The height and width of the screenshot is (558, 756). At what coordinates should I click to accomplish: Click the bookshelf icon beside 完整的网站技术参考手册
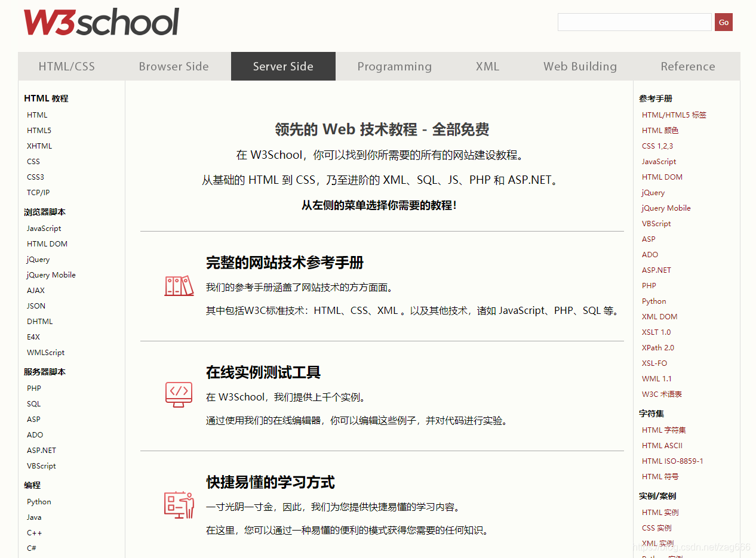click(x=179, y=285)
